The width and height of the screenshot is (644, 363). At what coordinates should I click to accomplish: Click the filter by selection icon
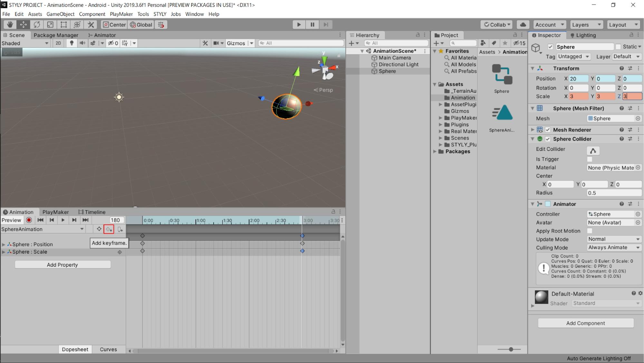click(99, 229)
